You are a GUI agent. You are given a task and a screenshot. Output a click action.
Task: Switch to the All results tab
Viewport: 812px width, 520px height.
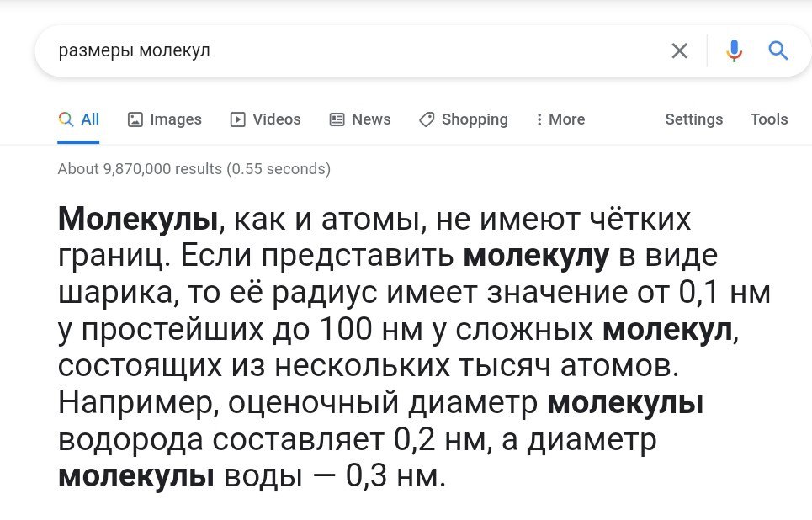click(x=80, y=119)
